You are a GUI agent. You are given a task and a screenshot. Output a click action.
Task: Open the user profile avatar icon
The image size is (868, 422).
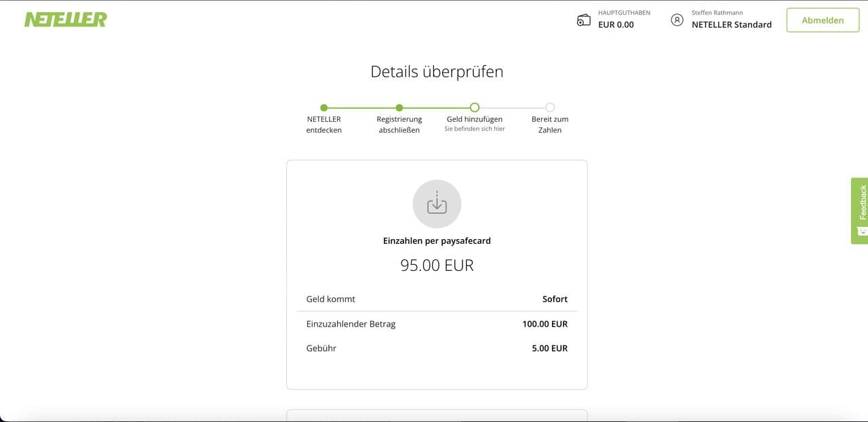(677, 20)
